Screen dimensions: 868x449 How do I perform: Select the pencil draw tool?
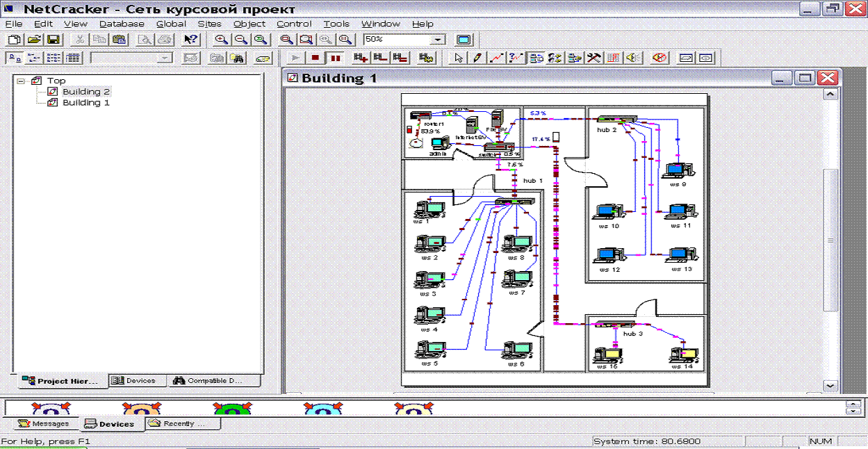click(x=477, y=58)
